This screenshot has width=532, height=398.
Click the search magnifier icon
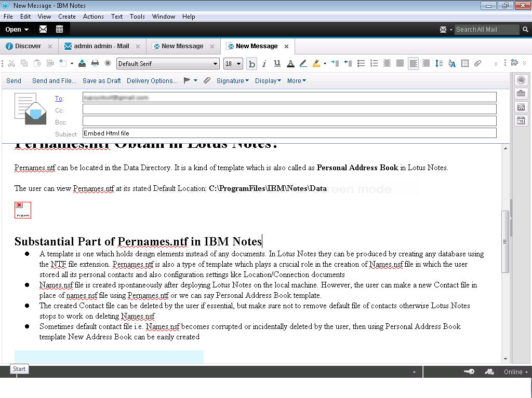(x=525, y=30)
